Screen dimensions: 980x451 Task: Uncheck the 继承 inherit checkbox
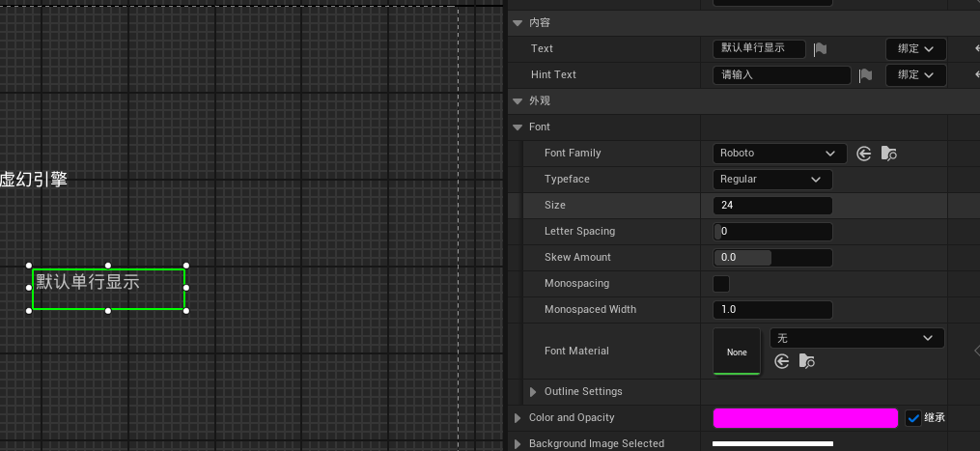click(913, 418)
